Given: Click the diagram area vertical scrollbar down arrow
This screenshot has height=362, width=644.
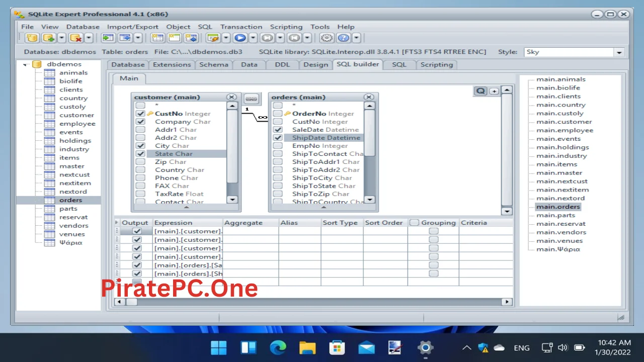Looking at the screenshot, I should 507,212.
